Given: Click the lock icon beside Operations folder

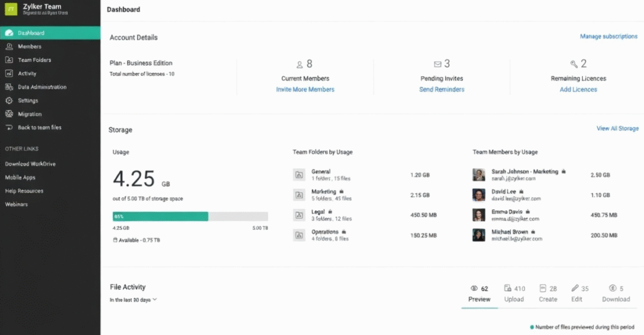Looking at the screenshot, I should 344,232.
